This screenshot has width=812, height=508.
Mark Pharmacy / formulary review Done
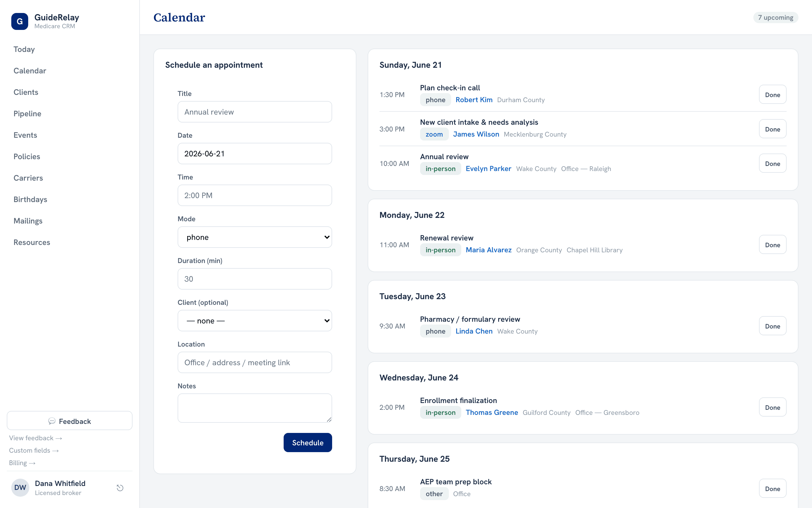(773, 326)
